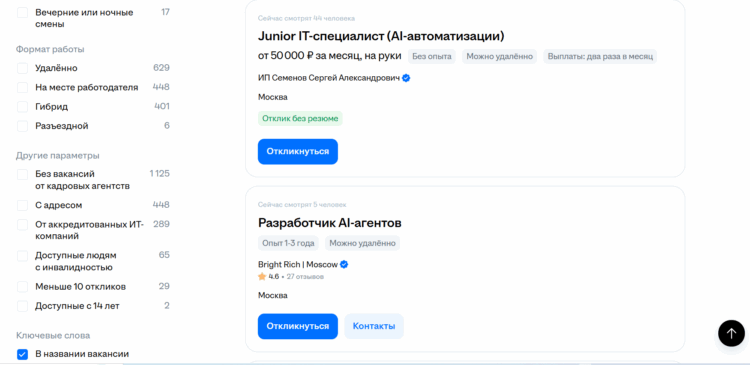Enable От аккредитованных ИТ-компаний filter
Screen dimensions: 750x365
point(22,224)
